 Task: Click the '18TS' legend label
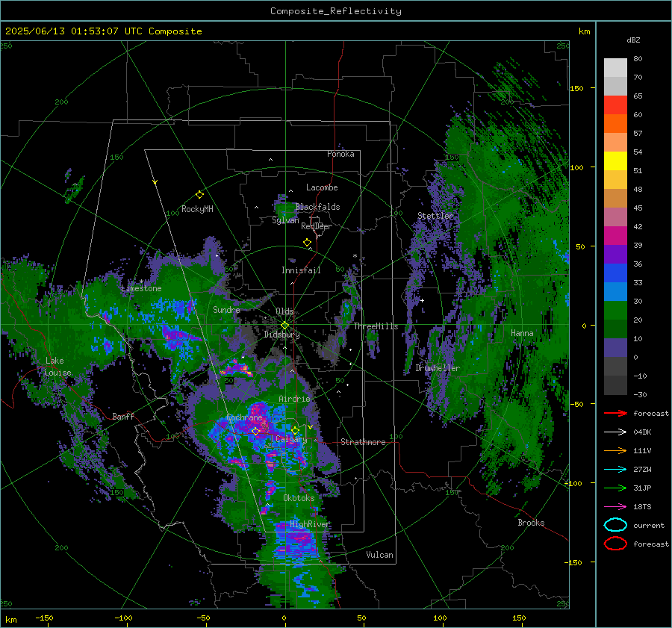coord(642,507)
